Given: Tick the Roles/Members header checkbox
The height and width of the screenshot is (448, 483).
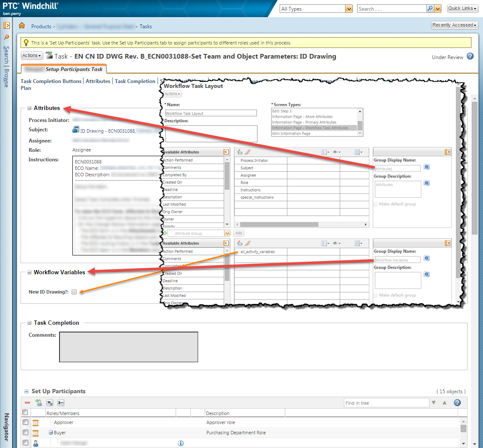Looking at the screenshot, I should pyautogui.click(x=25, y=412).
